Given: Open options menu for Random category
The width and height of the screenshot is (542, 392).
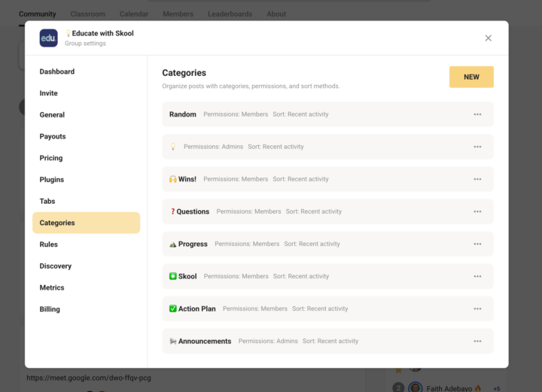Looking at the screenshot, I should click(477, 114).
